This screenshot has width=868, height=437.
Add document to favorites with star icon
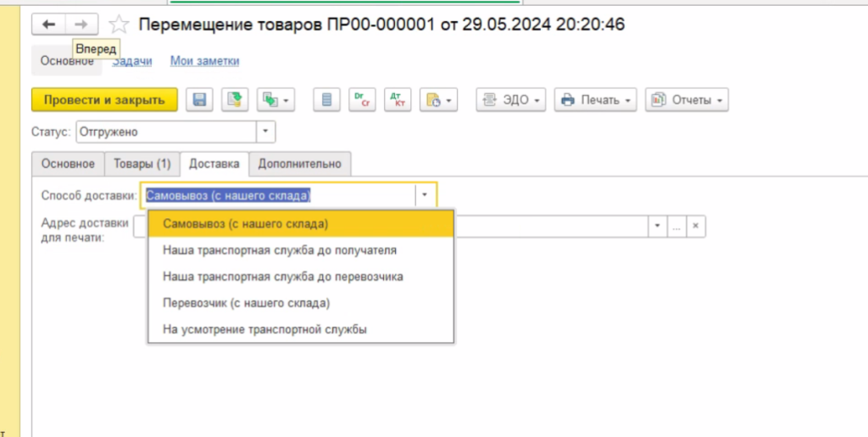pos(120,25)
